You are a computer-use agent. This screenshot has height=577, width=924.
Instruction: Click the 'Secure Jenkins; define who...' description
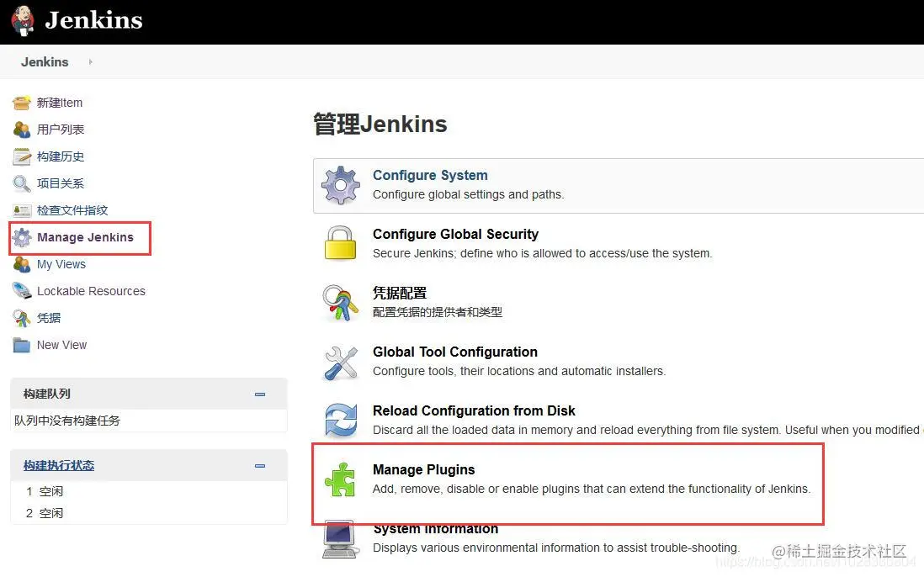pos(543,254)
